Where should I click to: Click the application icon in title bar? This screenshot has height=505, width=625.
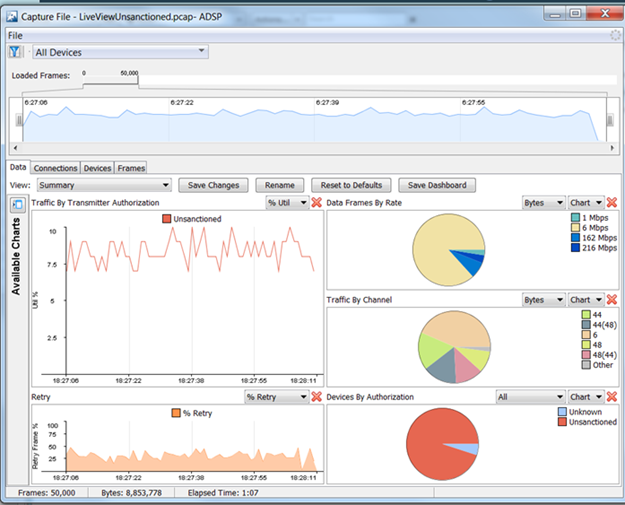click(12, 16)
